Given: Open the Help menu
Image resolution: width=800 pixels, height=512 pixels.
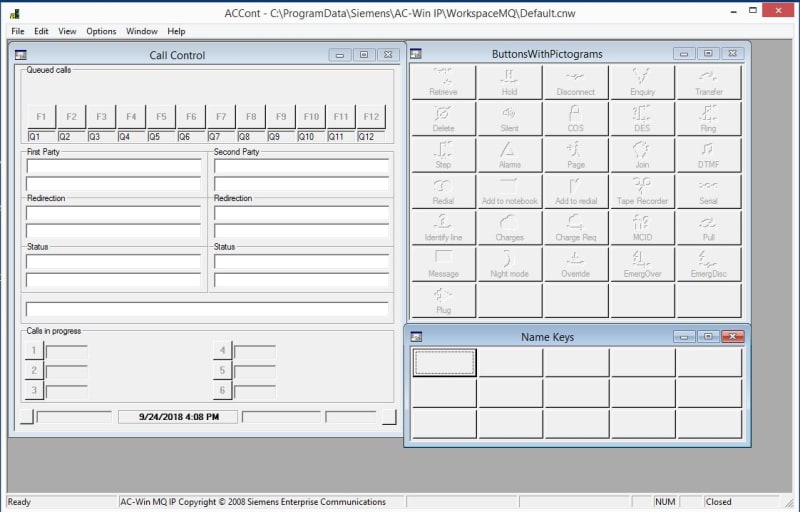Looking at the screenshot, I should tap(176, 31).
